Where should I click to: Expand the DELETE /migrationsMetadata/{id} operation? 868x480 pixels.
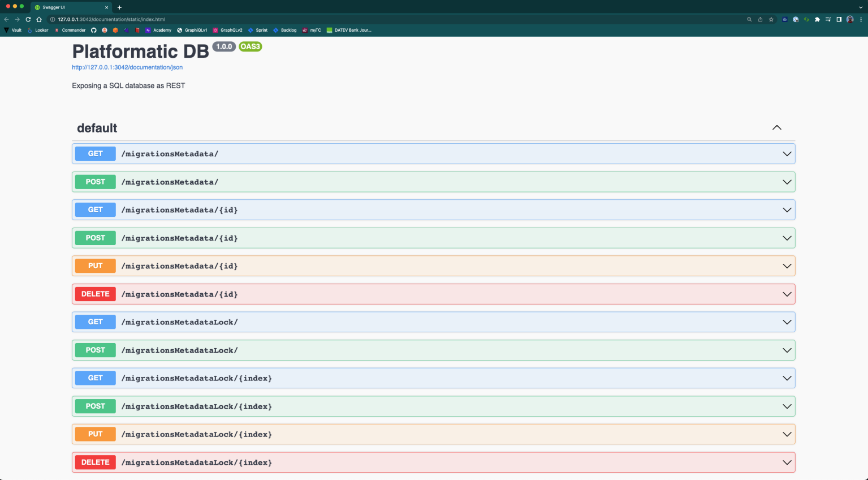[x=787, y=294]
